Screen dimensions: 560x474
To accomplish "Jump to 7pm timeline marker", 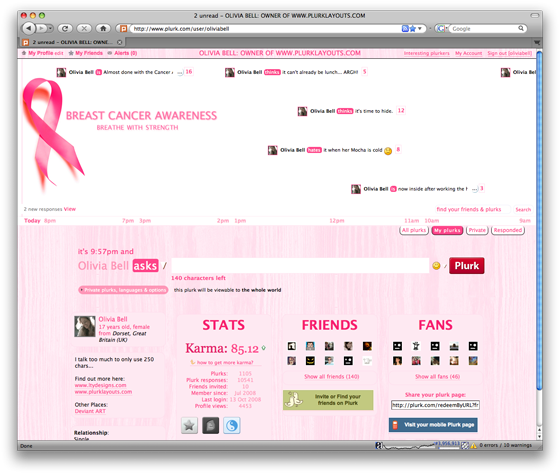I will point(128,221).
